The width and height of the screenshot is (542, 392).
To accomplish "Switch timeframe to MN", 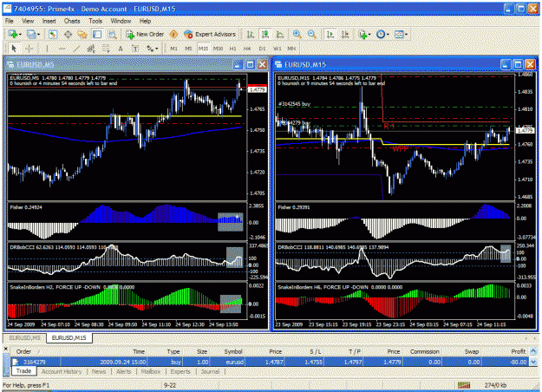I will pyautogui.click(x=291, y=49).
